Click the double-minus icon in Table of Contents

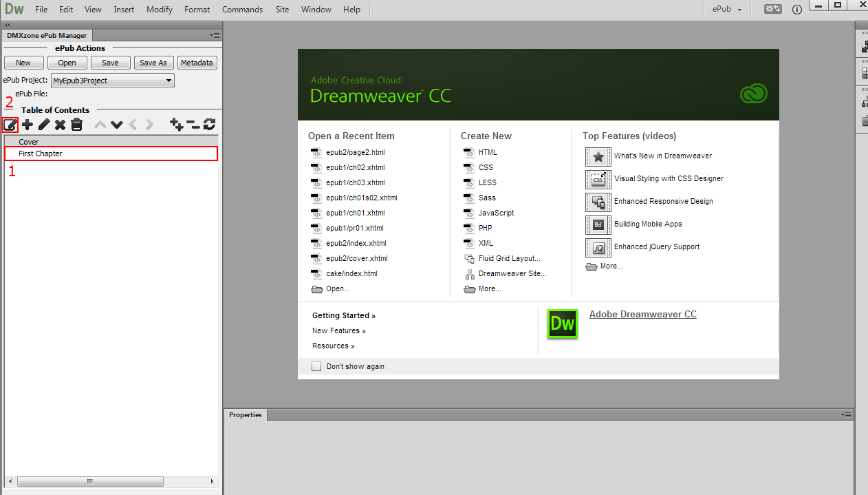[193, 125]
